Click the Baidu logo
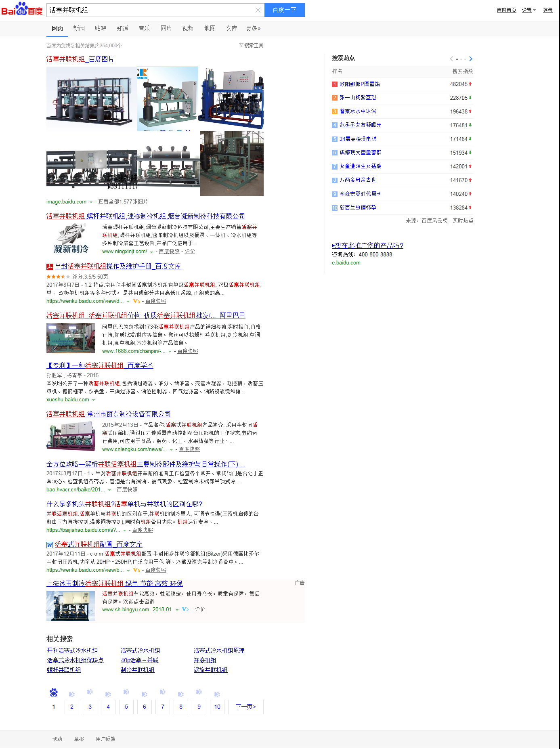Screen dimensions: 560x749 (22, 9)
